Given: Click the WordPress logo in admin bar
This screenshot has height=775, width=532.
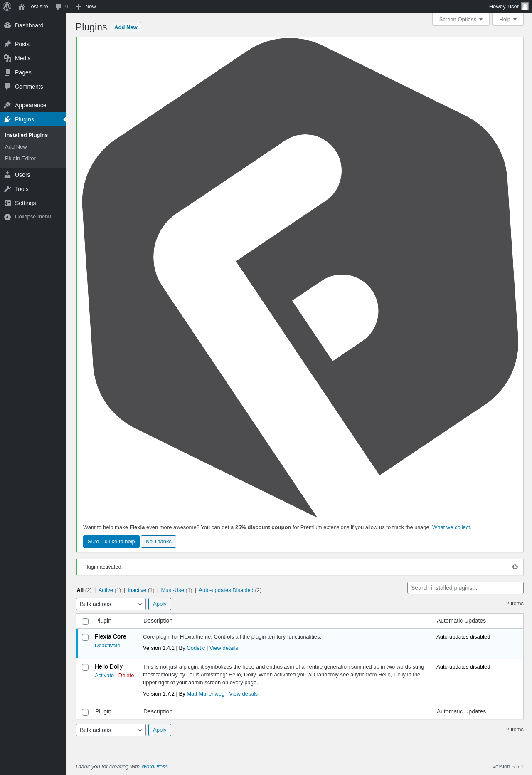Looking at the screenshot, I should pyautogui.click(x=7, y=7).
